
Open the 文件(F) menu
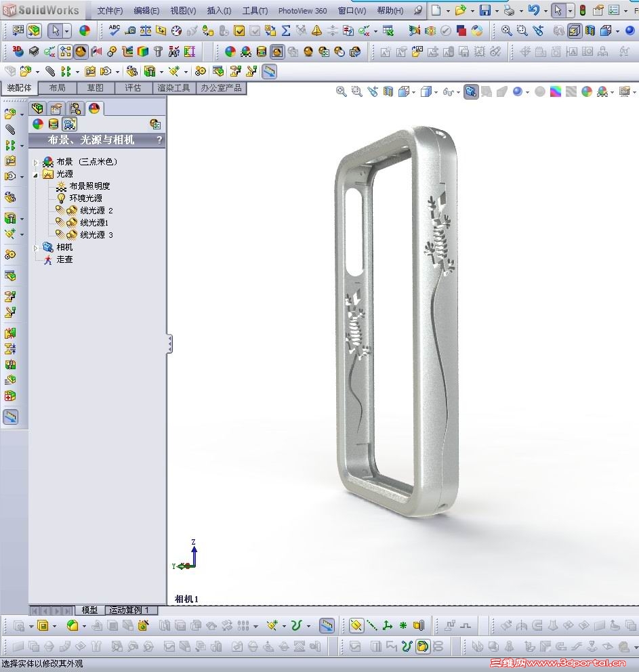tap(110, 11)
